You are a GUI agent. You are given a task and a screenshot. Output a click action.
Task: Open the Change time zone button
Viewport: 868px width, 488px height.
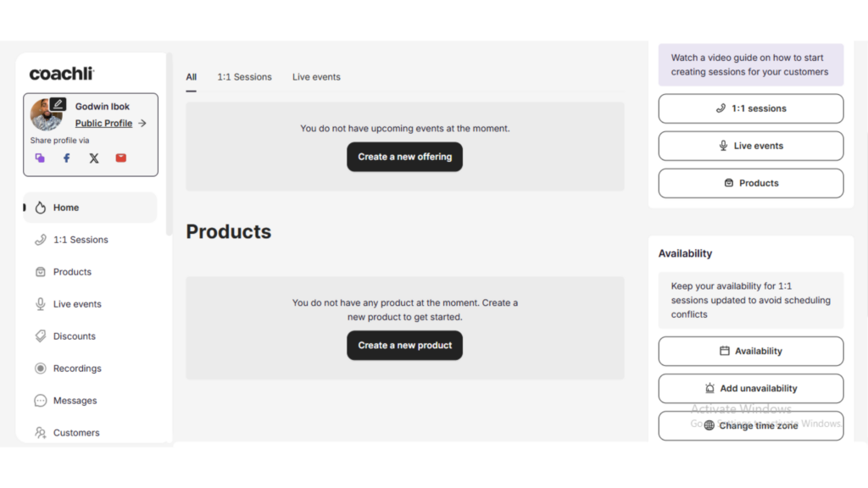pyautogui.click(x=751, y=425)
